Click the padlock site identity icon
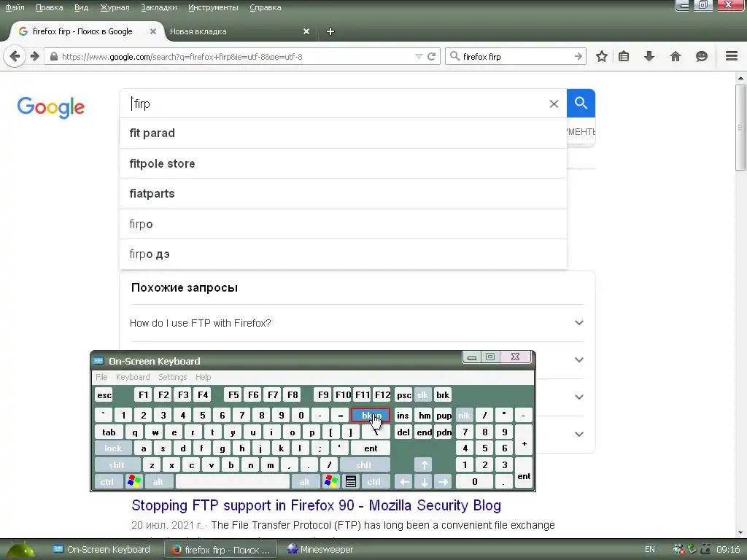 [54, 57]
